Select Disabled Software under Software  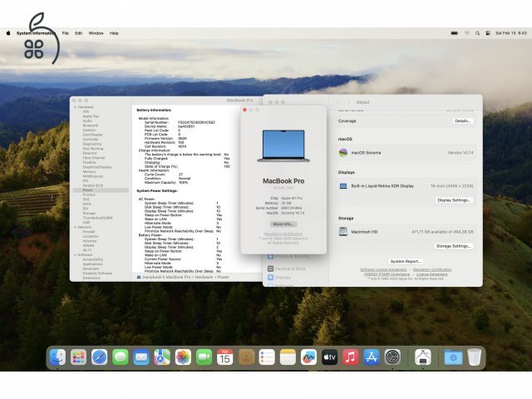[x=97, y=273]
